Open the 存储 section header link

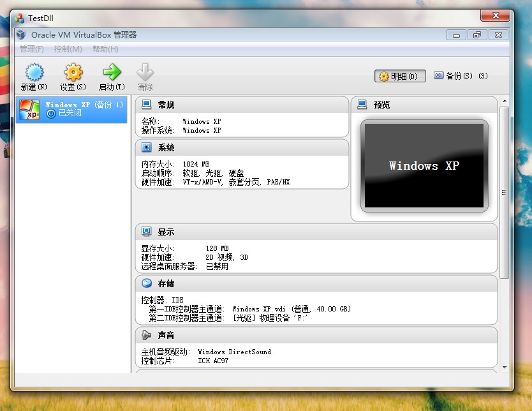[166, 284]
